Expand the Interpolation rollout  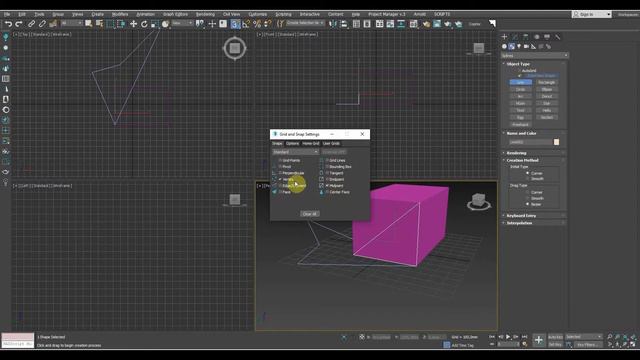click(519, 223)
